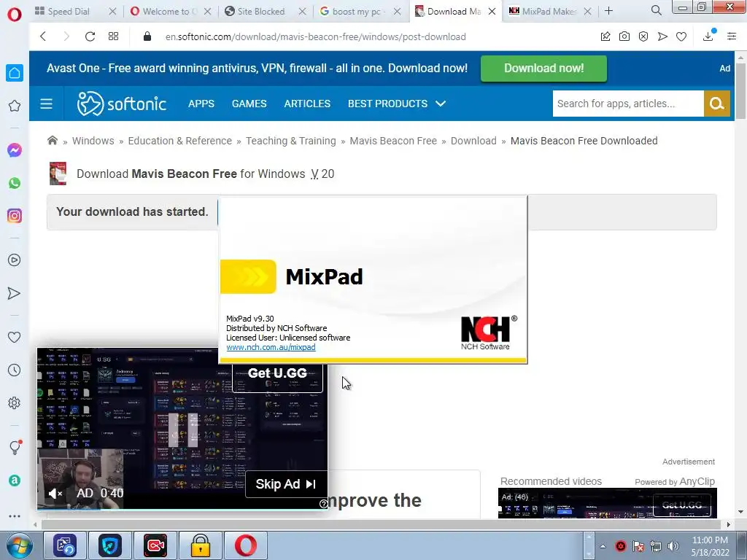The image size is (747, 560).
Task: Focus the Search for apps field
Action: (628, 104)
